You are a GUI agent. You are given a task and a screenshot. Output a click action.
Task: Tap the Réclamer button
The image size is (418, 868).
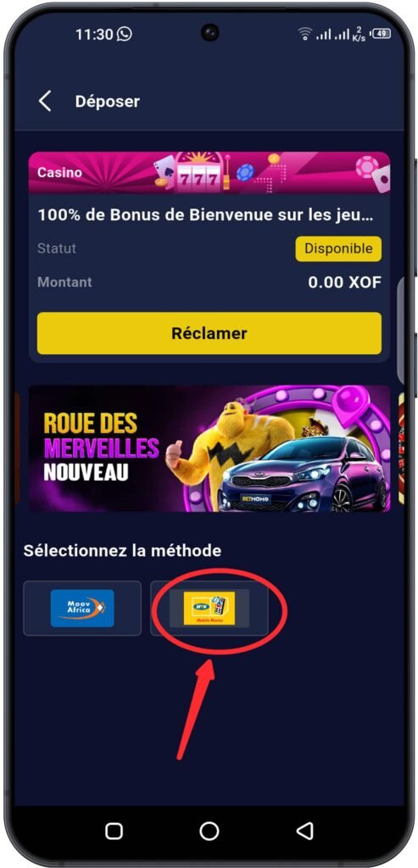209,333
